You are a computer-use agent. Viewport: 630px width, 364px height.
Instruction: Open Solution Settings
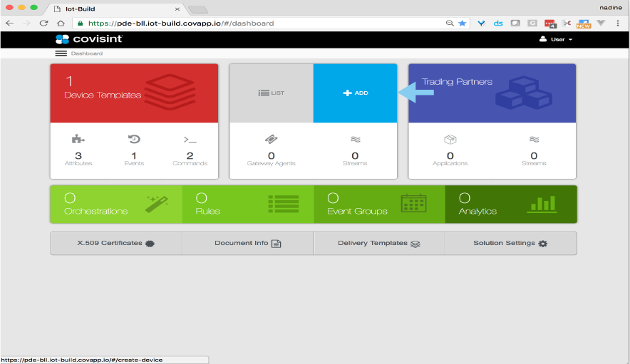pyautogui.click(x=510, y=244)
